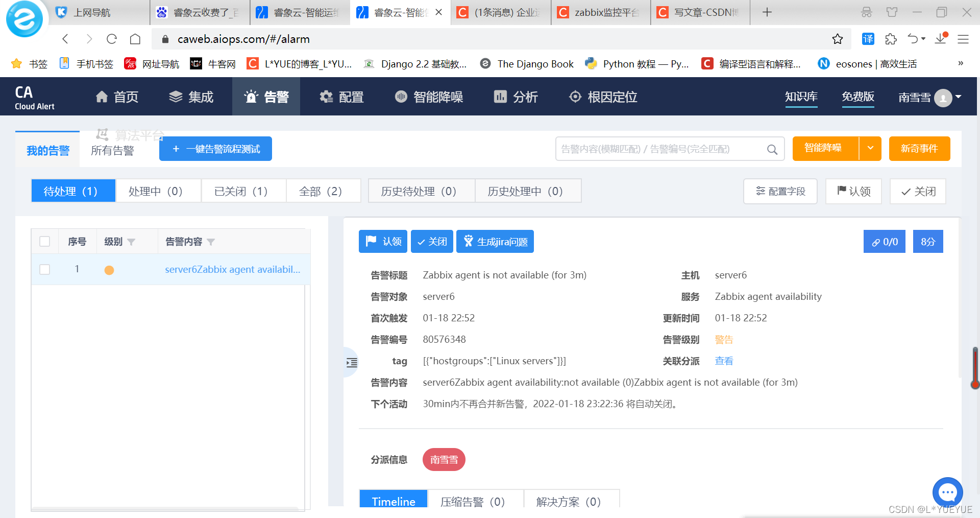
Task: Open 智能降噪 navigation item
Action: coord(429,97)
